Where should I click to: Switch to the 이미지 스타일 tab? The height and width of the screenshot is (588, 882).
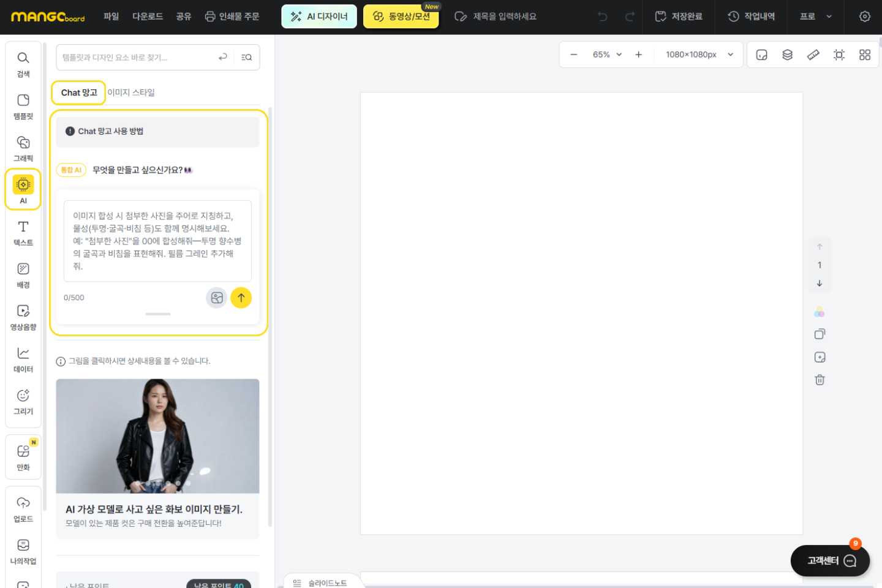[x=131, y=92]
